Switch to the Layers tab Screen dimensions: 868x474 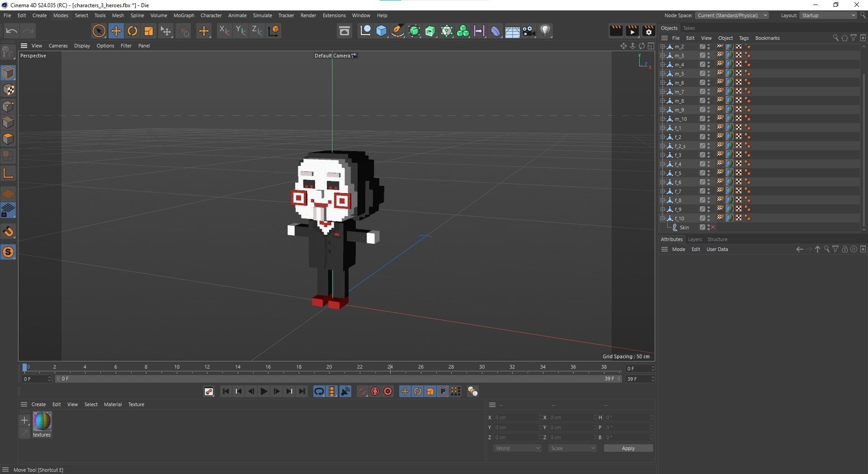coord(694,239)
